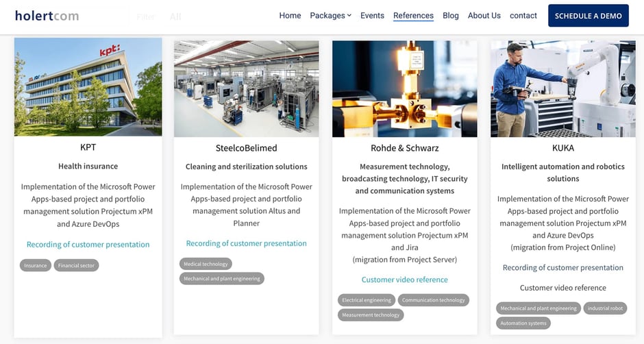The image size is (644, 344).
Task: Open the Blog page
Action: (x=451, y=16)
